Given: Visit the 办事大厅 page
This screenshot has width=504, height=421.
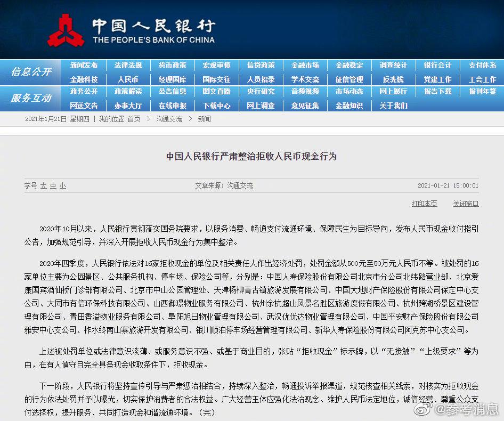Looking at the screenshot, I should [x=128, y=106].
